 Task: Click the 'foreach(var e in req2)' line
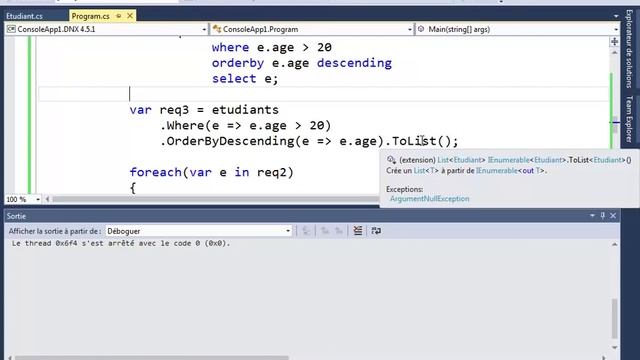[211, 172]
